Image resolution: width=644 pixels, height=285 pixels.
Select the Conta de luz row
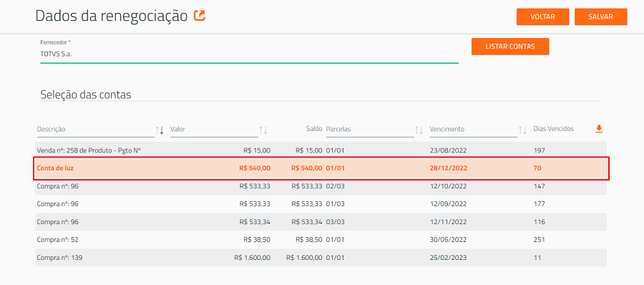321,168
